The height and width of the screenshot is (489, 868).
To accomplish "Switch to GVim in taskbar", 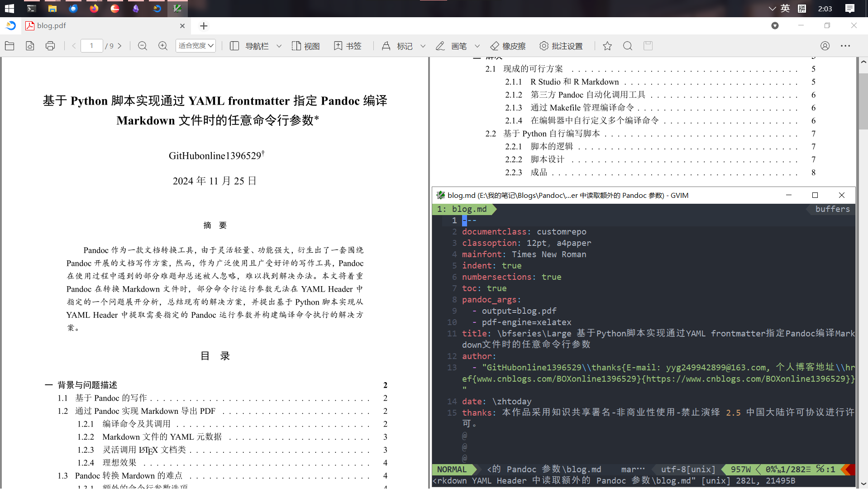I will click(x=177, y=9).
